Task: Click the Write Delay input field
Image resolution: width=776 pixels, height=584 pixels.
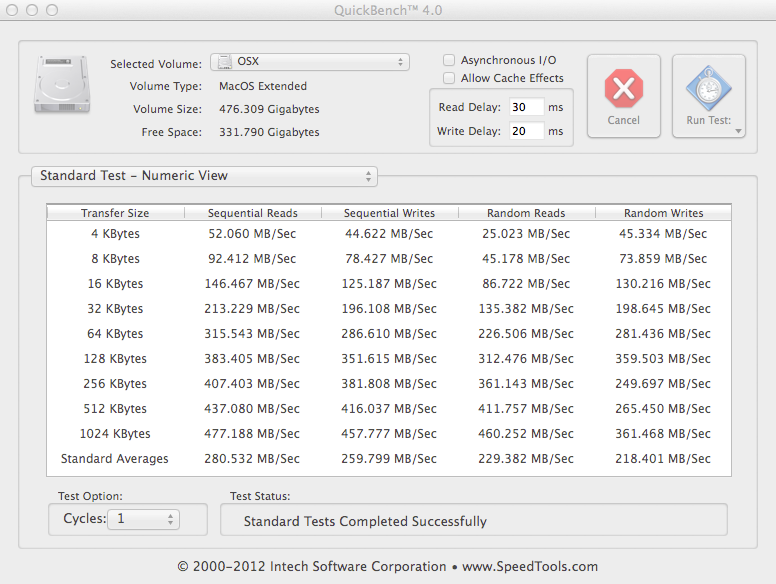Action: pos(526,131)
